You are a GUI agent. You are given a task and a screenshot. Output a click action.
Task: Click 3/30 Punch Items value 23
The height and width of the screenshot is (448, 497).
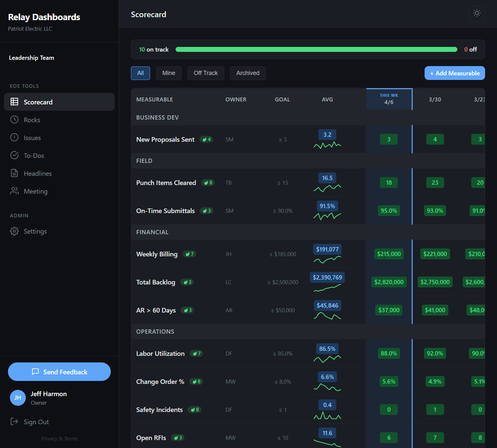435,183
